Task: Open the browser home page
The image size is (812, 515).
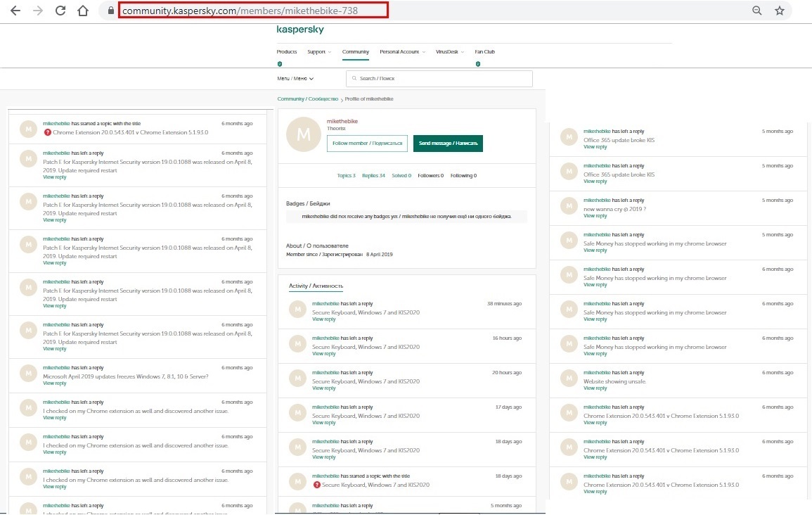Action: point(83,11)
